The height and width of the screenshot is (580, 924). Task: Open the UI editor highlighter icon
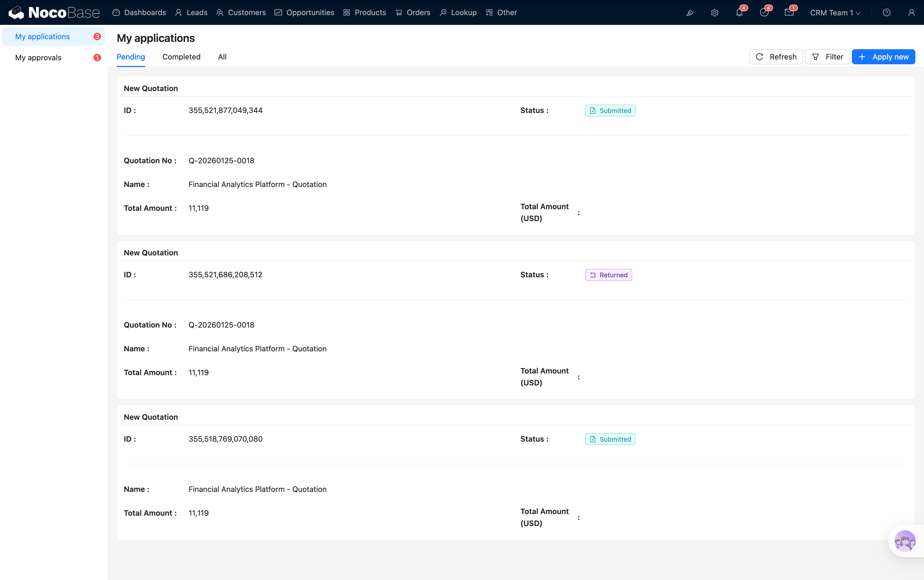tap(689, 13)
